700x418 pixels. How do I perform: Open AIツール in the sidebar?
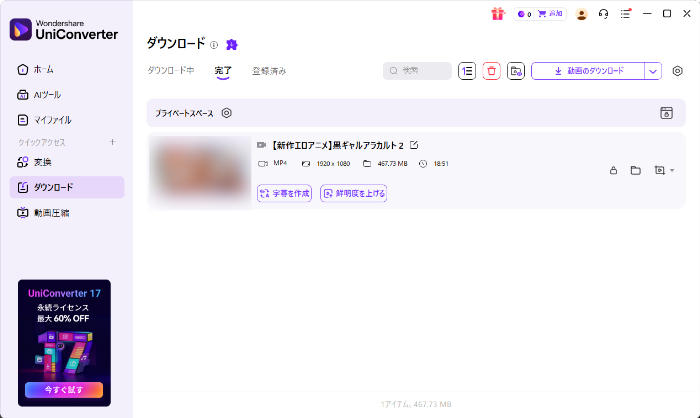point(67,95)
